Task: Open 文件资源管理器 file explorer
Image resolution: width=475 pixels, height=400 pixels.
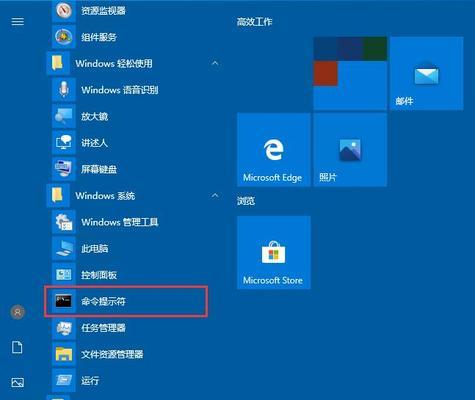Action: [x=133, y=354]
